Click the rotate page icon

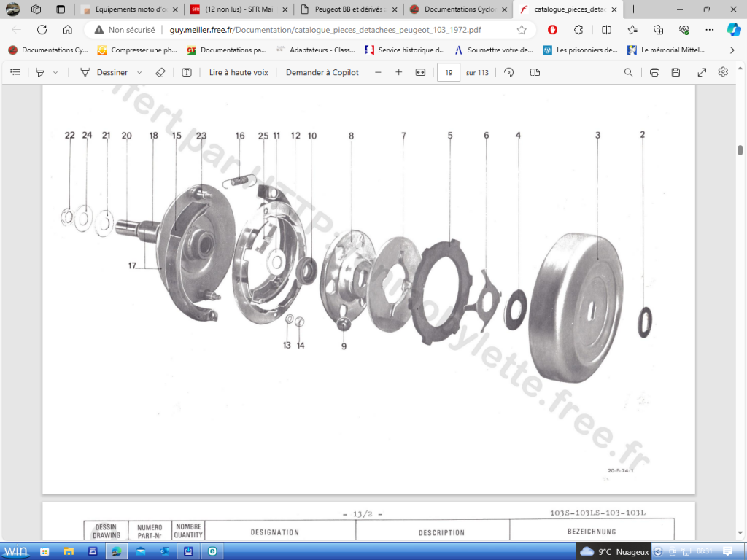[x=509, y=72]
